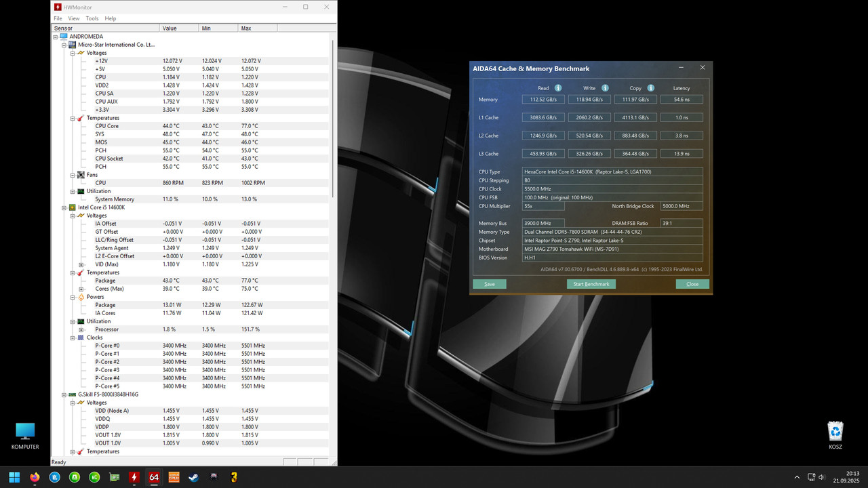Viewport: 868px width, 488px height.
Task: Click the yellow number 3 taskbar icon
Action: point(234,477)
